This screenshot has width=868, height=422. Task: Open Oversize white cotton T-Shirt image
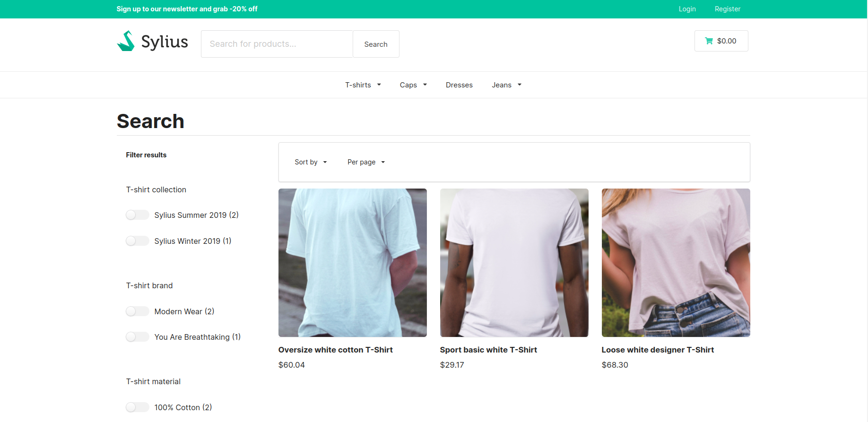(352, 263)
